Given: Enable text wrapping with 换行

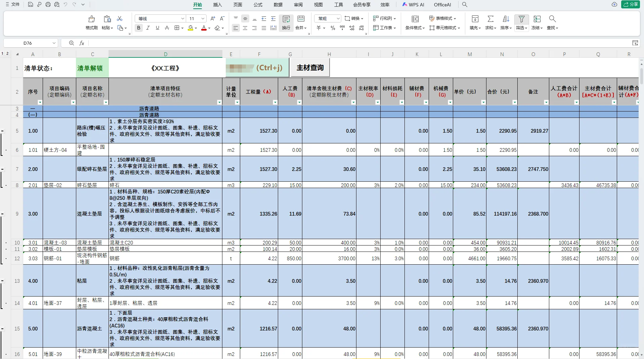Looking at the screenshot, I should (286, 23).
